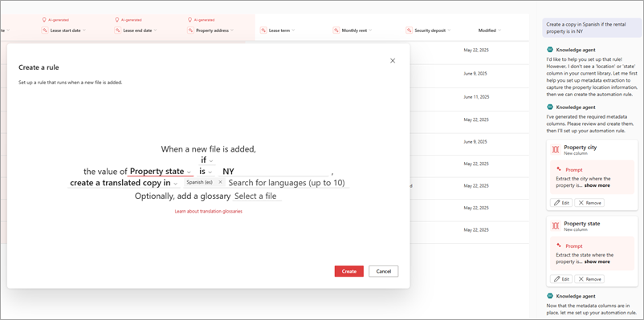Click 'When a new file is added,' text

pos(208,149)
